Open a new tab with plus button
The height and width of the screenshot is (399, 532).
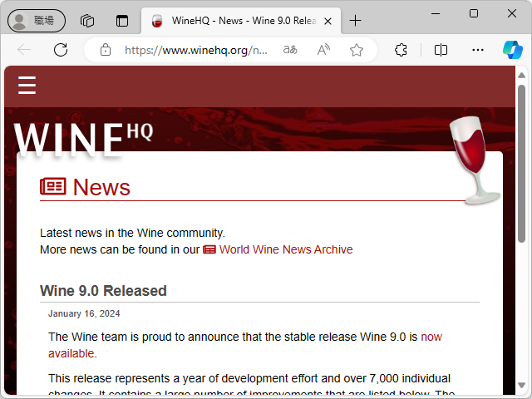(x=355, y=21)
